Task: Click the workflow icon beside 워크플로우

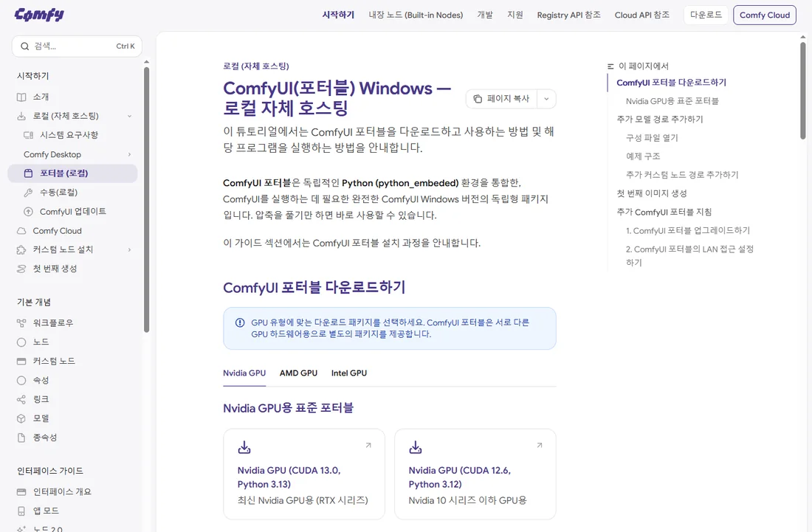Action: 21,323
